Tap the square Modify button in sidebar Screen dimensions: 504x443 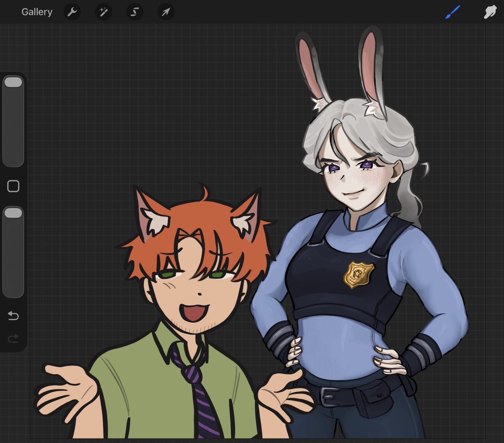(x=13, y=186)
